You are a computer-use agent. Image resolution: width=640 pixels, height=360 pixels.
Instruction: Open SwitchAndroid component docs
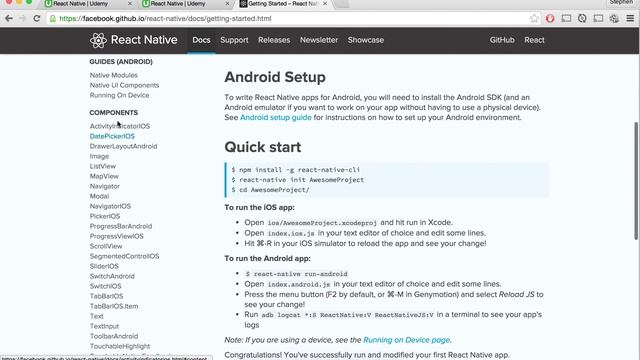112,276
